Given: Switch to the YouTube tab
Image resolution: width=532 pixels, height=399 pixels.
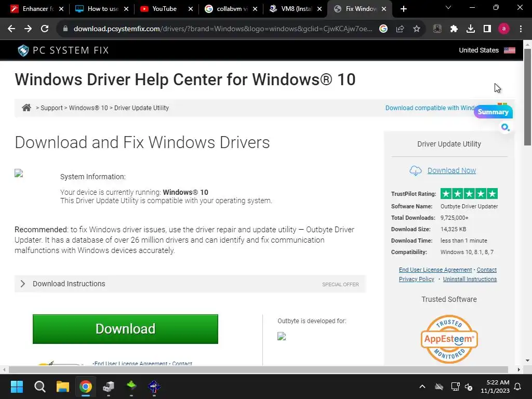Looking at the screenshot, I should (x=165, y=9).
